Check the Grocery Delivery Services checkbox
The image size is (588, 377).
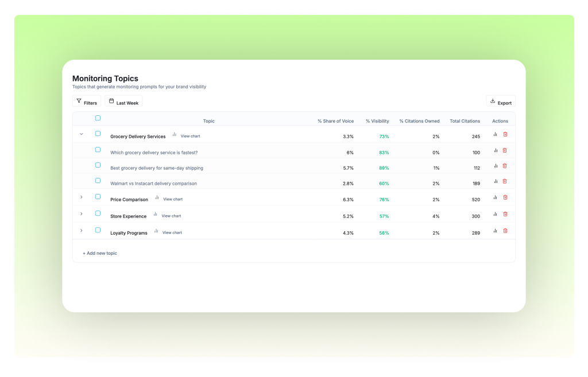click(x=98, y=134)
